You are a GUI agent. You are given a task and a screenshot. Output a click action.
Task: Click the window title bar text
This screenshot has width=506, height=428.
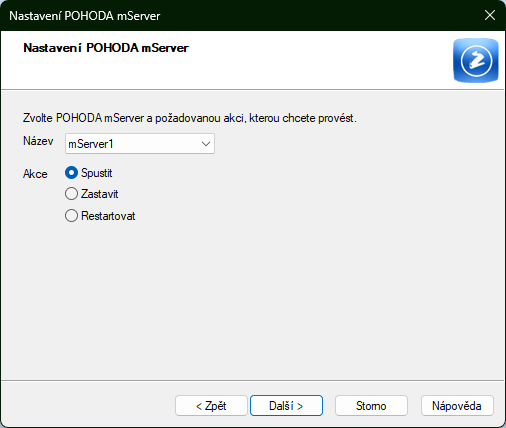click(x=85, y=16)
